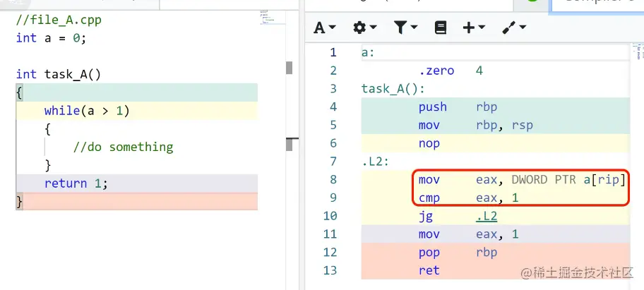This screenshot has height=290, width=644.
Task: Click the libraries book icon
Action: 441,28
